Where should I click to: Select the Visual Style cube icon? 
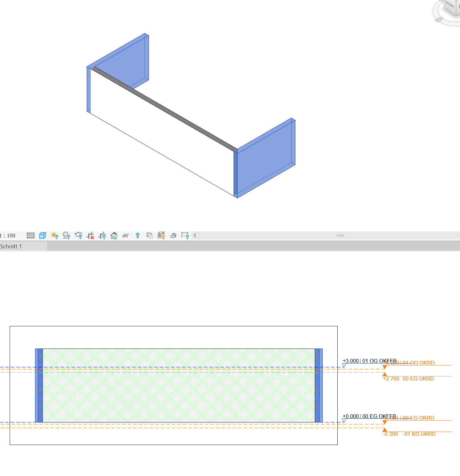pos(42,235)
